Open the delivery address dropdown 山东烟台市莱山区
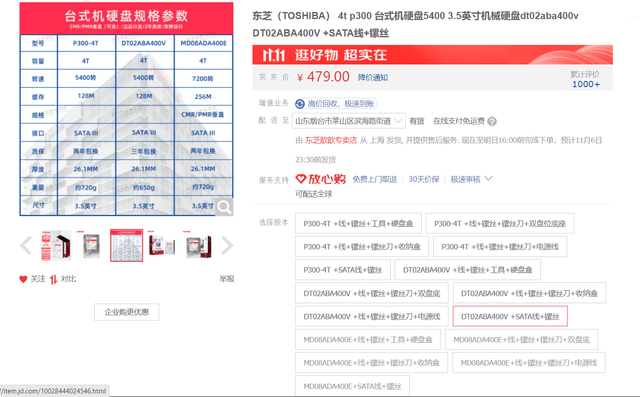This screenshot has width=640, height=397. [x=349, y=121]
